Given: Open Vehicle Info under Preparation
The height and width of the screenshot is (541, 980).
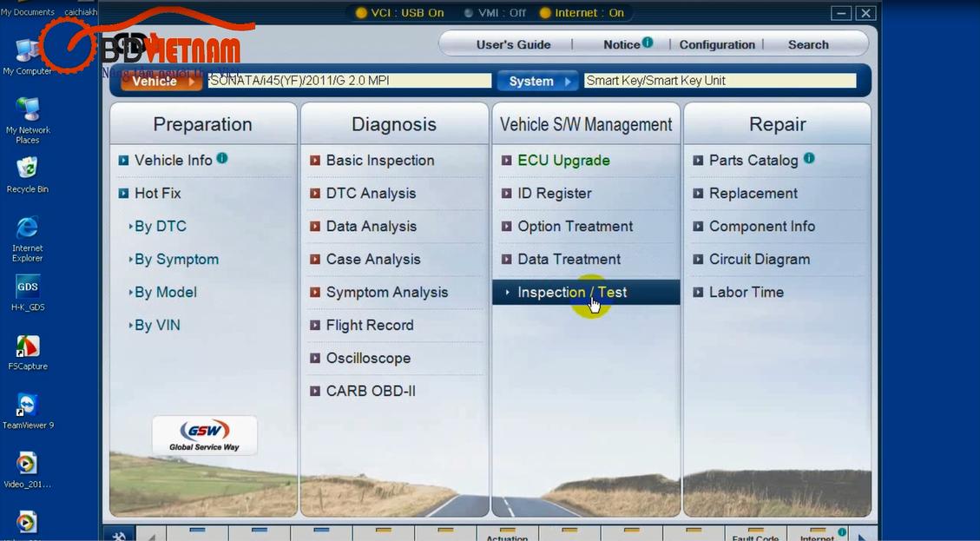Looking at the screenshot, I should coord(173,160).
